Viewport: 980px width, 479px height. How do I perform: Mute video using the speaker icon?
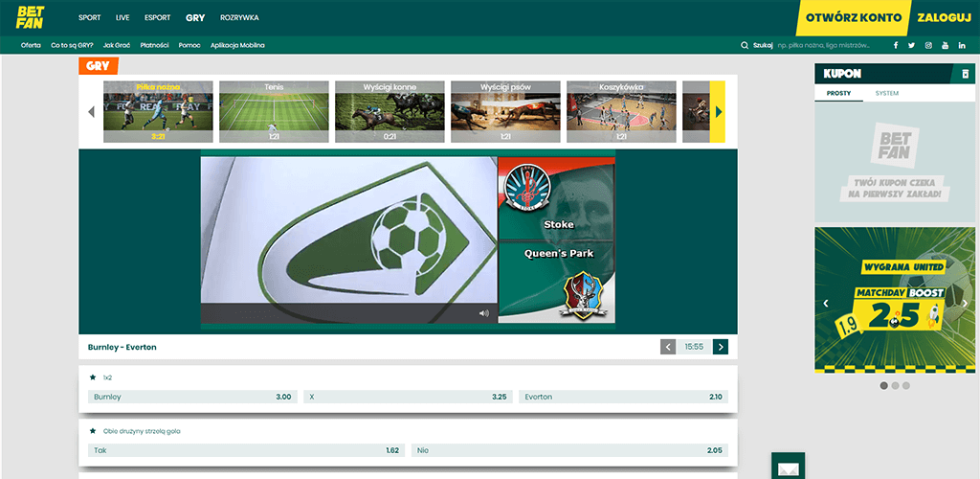point(483,313)
